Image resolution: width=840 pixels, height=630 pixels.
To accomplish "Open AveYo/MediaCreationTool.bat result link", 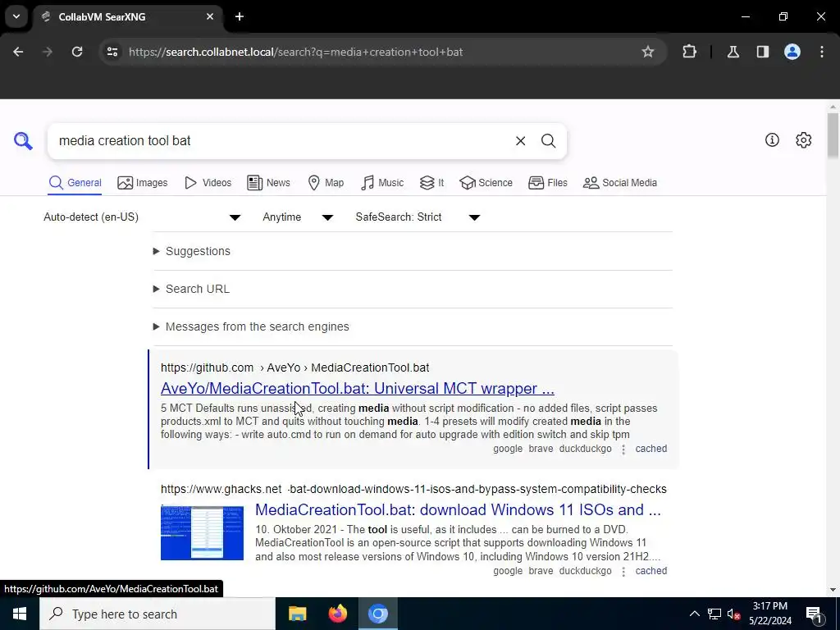I will pyautogui.click(x=358, y=388).
